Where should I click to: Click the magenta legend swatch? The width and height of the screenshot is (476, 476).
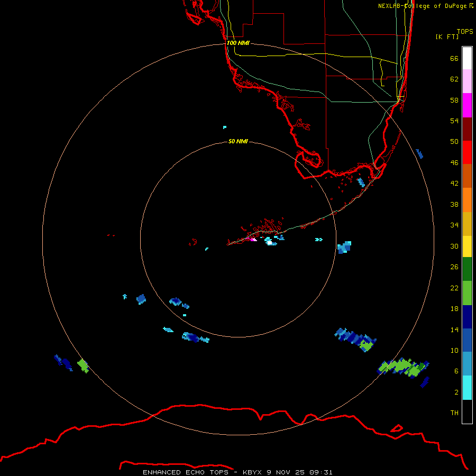coord(467,105)
